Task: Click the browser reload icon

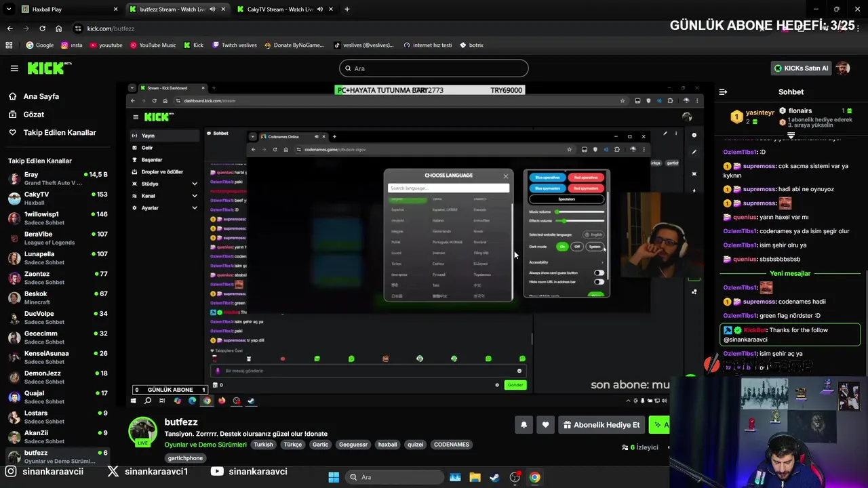Action: pyautogui.click(x=42, y=28)
